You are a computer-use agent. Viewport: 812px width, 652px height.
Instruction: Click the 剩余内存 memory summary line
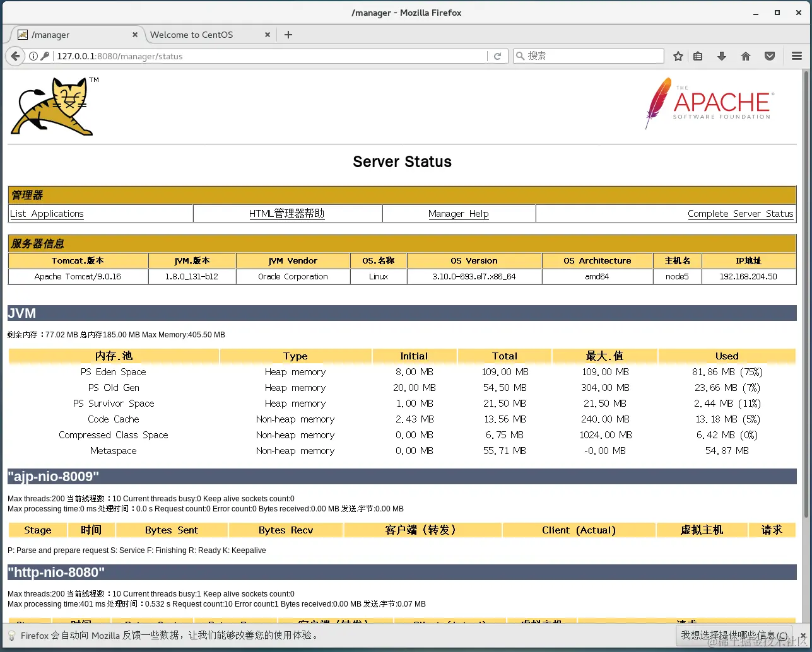(116, 335)
